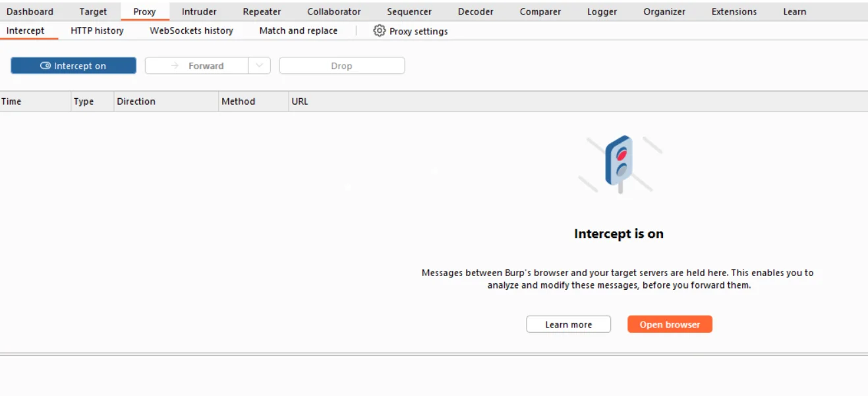The height and width of the screenshot is (396, 868).
Task: Select the Intercept sub-tab
Action: pos(26,31)
